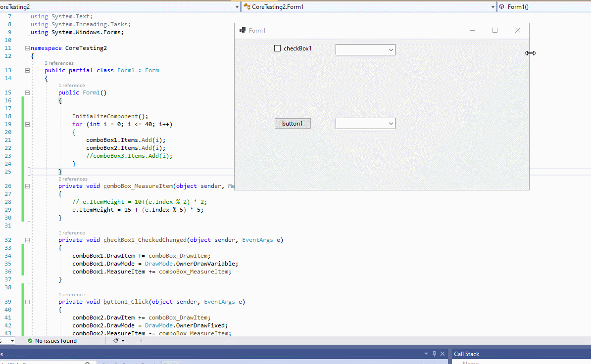591x364 pixels.
Task: Open the '1 reference' CodeLens link above button1_Click
Action: [72, 294]
